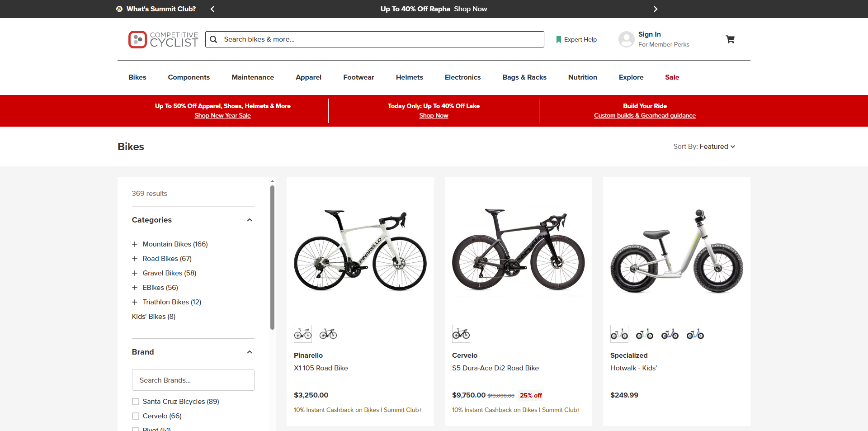Expand EBikes plus icon
Screen dimensions: 868x431
(135, 288)
